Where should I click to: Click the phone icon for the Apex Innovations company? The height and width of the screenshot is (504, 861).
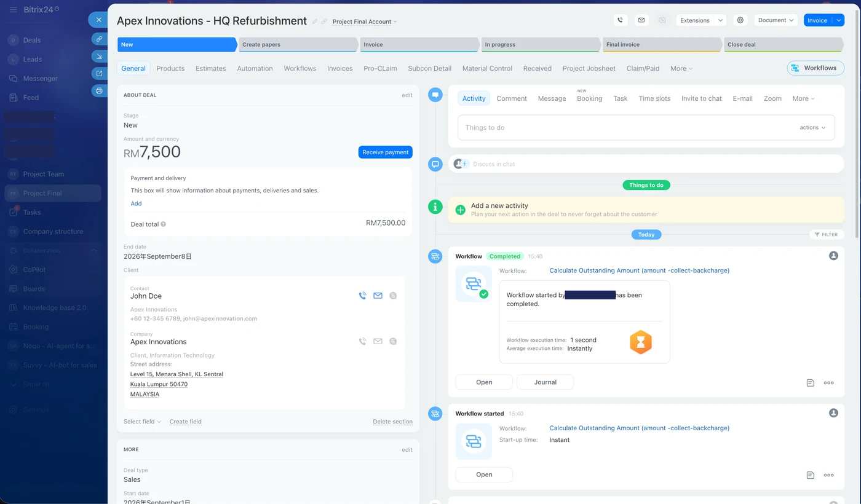point(362,341)
